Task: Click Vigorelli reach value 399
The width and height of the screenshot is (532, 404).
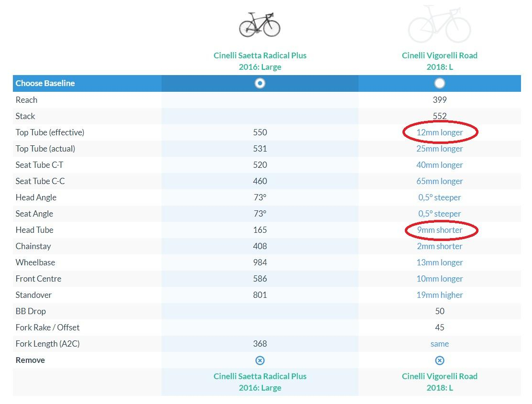Action: click(x=439, y=100)
